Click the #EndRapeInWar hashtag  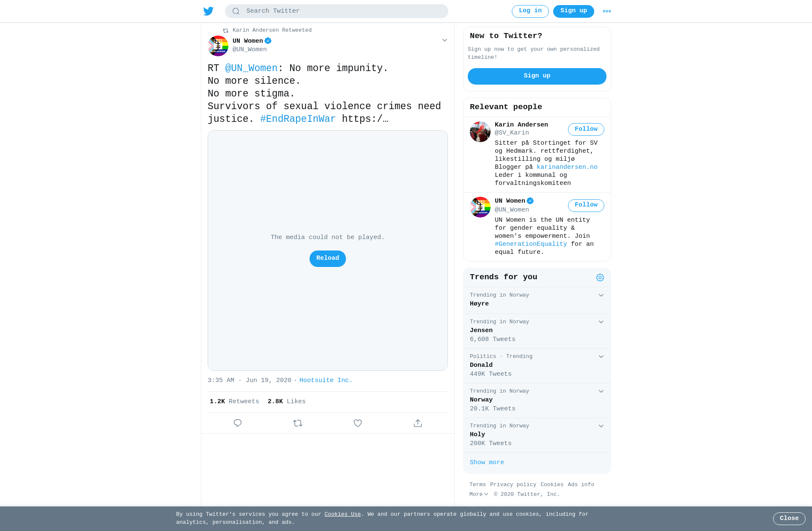pos(298,119)
